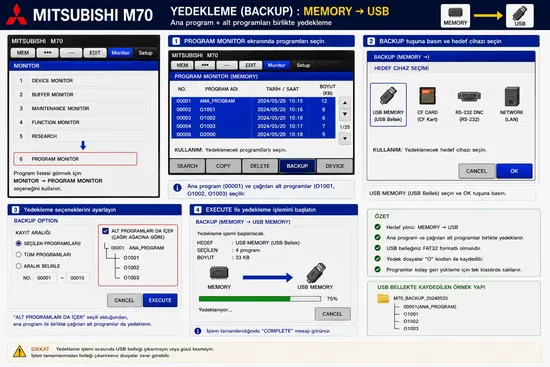550x367 pixels.
Task: Click MEMORY chip icon in backup progress panel
Action: click(219, 273)
